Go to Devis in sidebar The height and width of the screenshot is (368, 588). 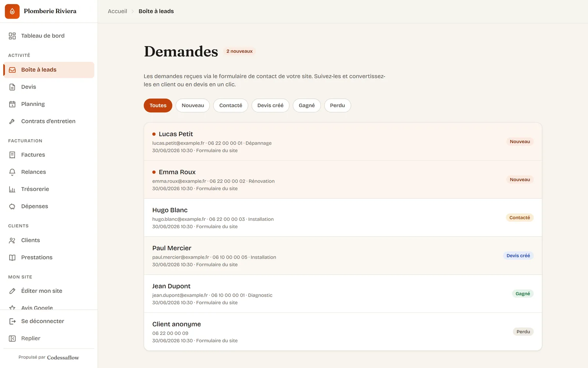(49, 87)
